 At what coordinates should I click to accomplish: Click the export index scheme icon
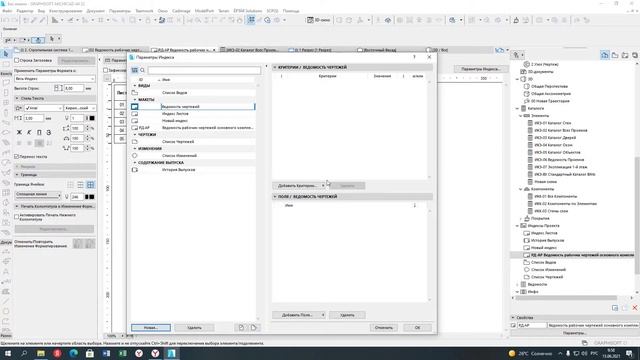(254, 327)
